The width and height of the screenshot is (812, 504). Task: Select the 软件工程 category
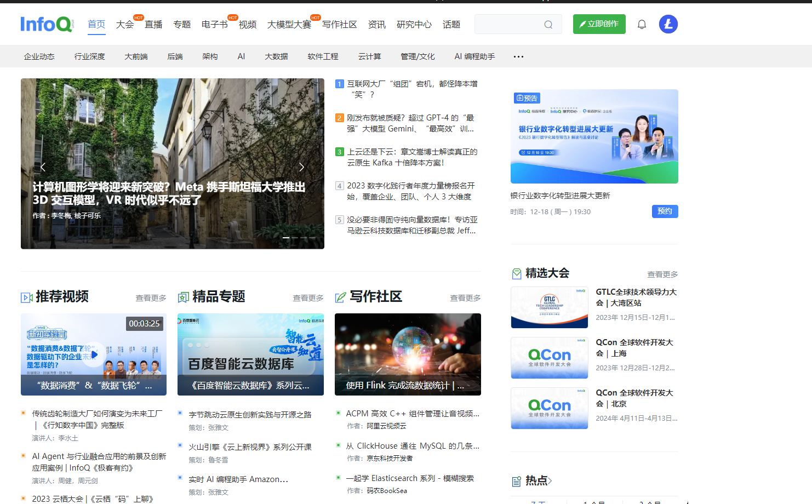(323, 56)
